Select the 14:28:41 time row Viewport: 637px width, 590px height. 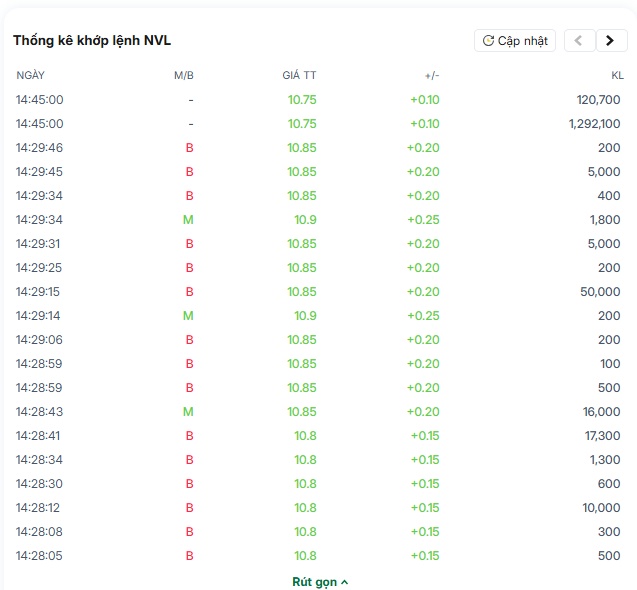[x=318, y=435]
